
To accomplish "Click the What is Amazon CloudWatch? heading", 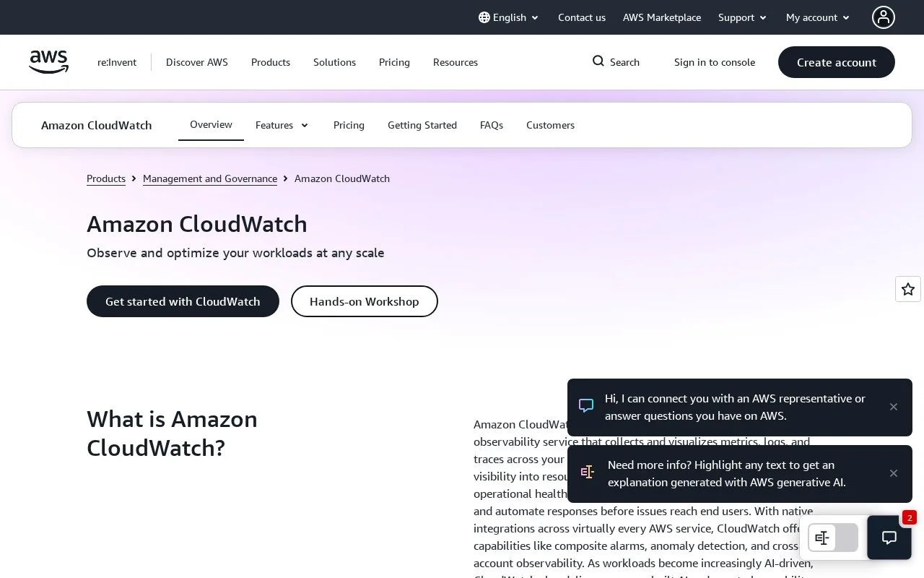I will click(x=172, y=433).
